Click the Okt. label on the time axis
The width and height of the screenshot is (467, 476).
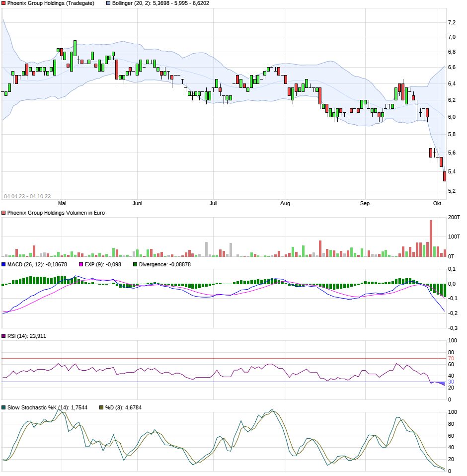[438, 203]
